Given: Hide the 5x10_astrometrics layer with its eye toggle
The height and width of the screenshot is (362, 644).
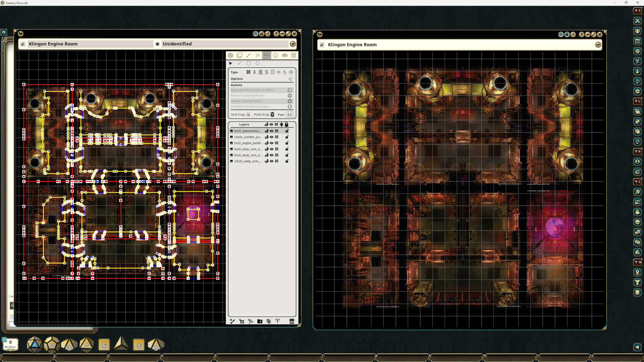Looking at the screenshot, I should point(271,131).
